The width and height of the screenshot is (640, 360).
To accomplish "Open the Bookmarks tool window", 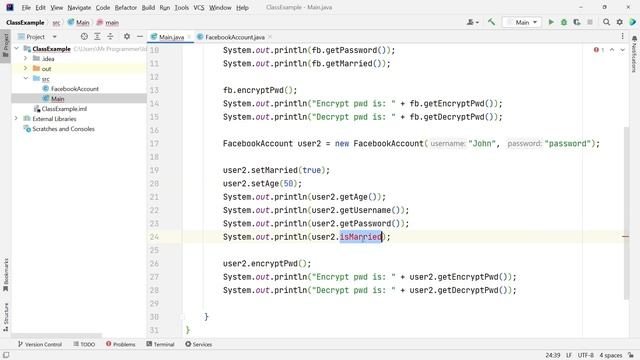I will click(x=6, y=275).
